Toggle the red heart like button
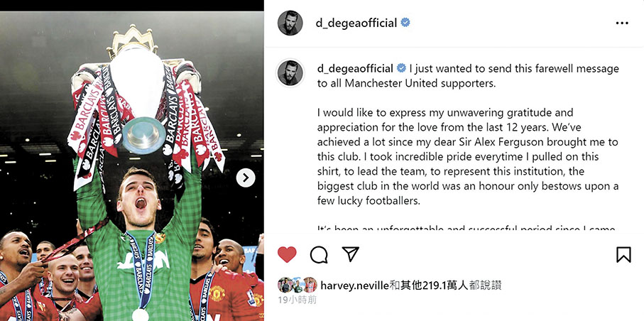This screenshot has width=644, height=321. coord(287,254)
